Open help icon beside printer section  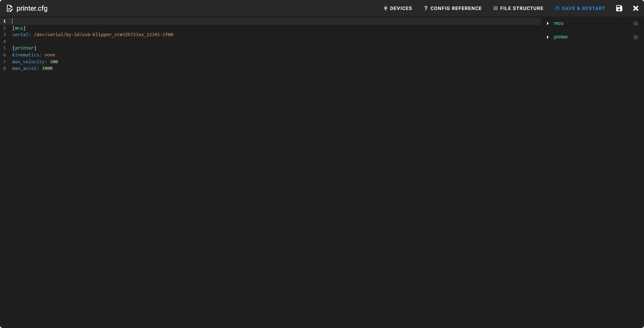pos(635,37)
